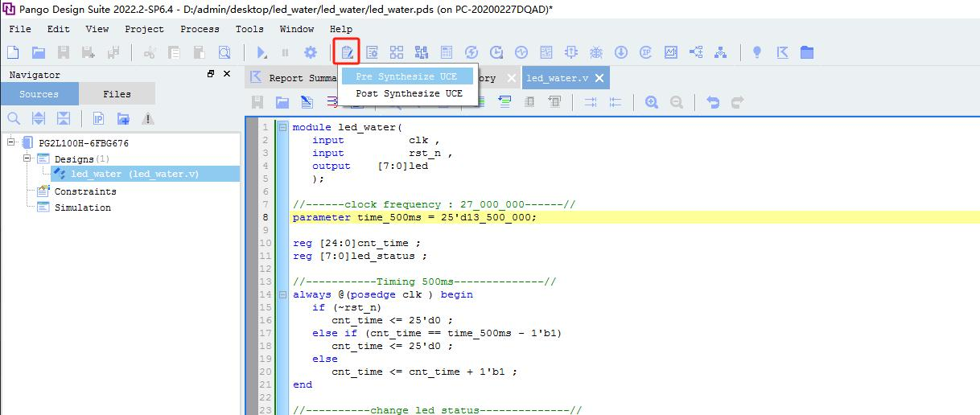Viewport: 980px width, 415px height.
Task: Click the blue folder icon at toolbar end
Action: pos(807,52)
